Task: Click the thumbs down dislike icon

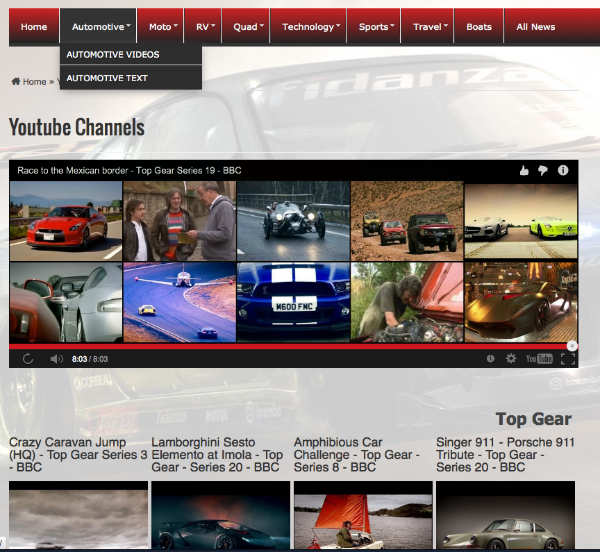Action: point(543,170)
